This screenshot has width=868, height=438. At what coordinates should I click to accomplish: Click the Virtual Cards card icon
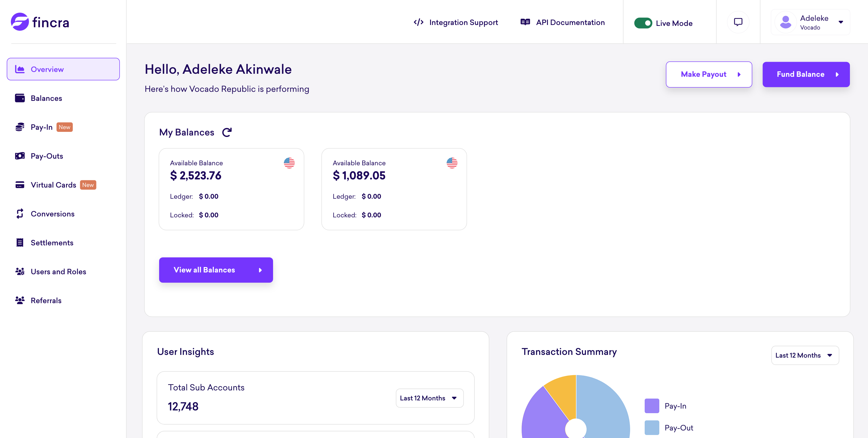point(20,185)
